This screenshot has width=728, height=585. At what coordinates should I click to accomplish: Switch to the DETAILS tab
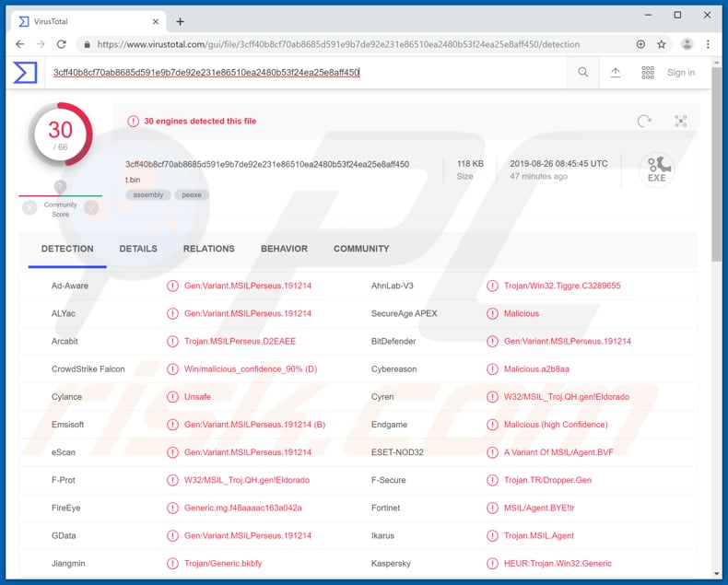[138, 249]
